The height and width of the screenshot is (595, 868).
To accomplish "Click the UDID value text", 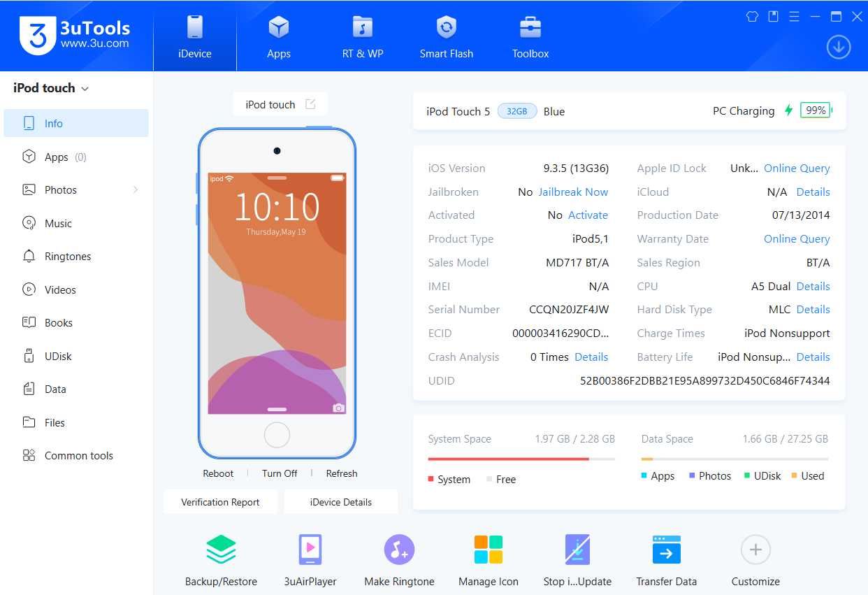I will click(705, 380).
